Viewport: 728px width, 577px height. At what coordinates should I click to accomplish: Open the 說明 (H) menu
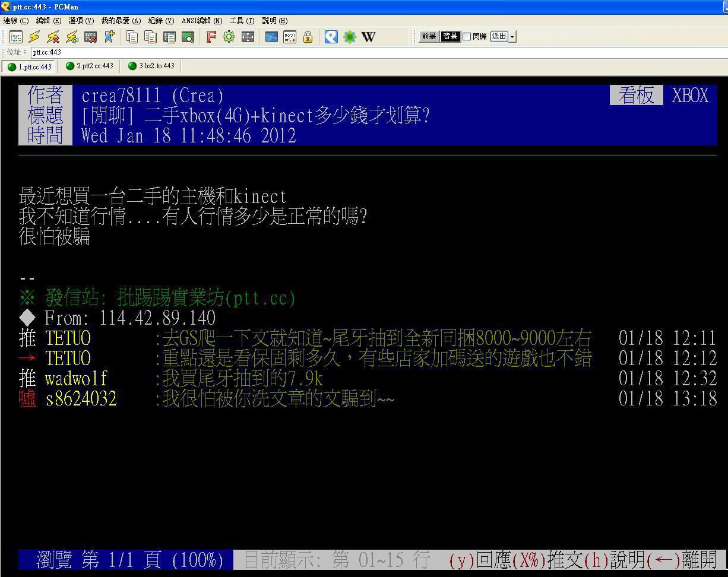(275, 20)
